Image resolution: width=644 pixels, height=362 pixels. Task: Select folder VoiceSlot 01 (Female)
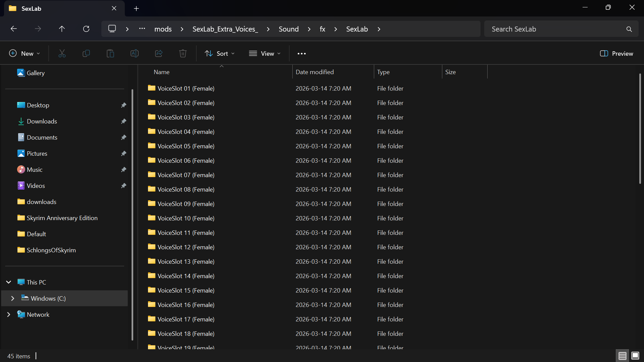[x=186, y=89]
